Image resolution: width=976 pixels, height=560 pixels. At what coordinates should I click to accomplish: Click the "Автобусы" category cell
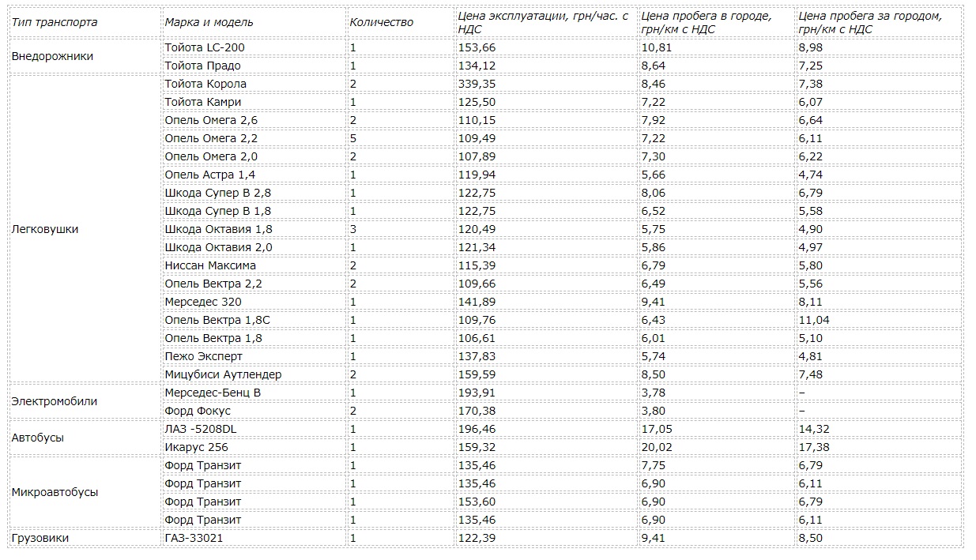pos(38,438)
